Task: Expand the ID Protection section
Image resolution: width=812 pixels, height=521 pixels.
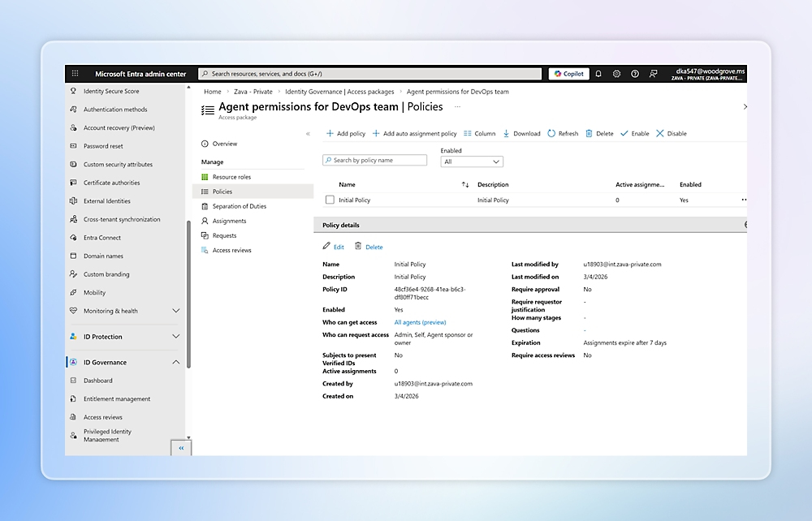Action: (176, 337)
